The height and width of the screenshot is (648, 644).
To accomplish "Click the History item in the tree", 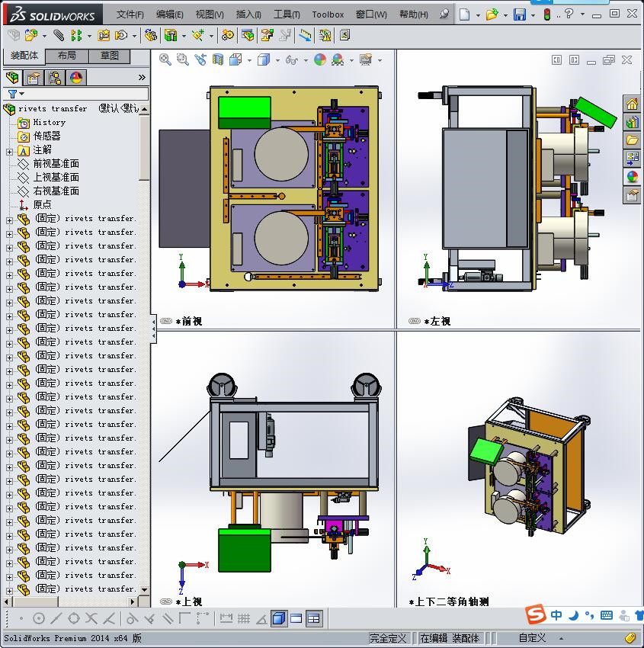I will 49,122.
